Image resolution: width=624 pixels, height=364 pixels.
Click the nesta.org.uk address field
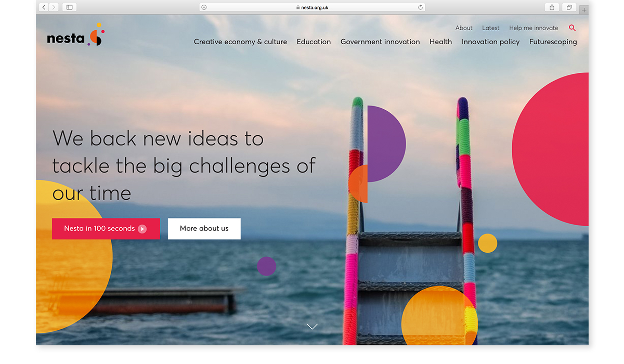click(312, 7)
